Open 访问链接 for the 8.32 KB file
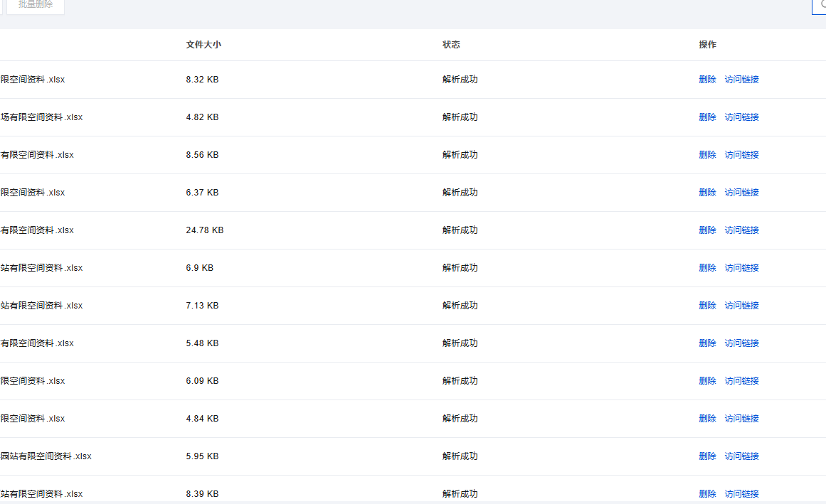 pos(741,80)
